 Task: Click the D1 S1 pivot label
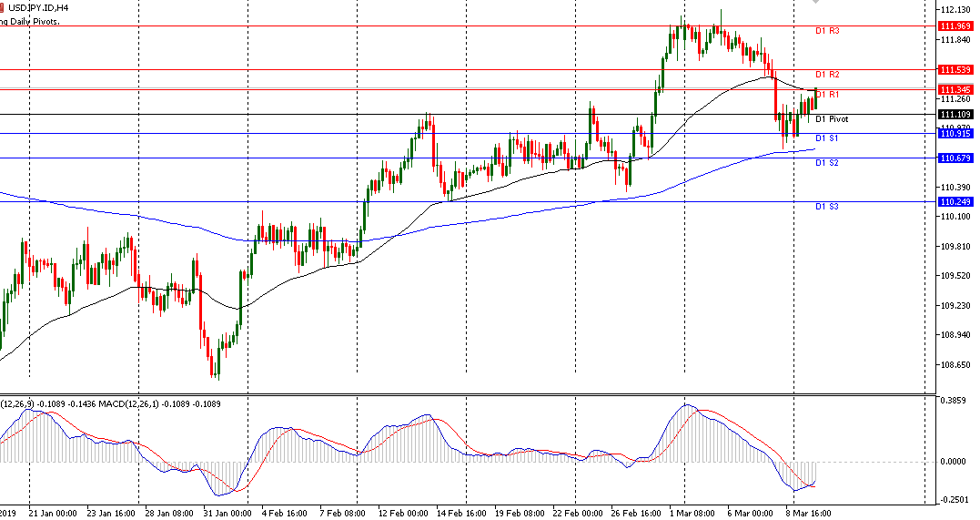pos(826,138)
